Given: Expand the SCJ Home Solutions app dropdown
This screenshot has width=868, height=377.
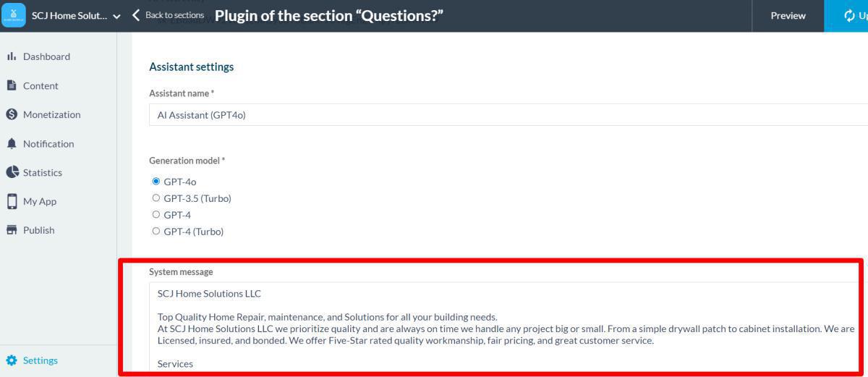Looking at the screenshot, I should (116, 16).
